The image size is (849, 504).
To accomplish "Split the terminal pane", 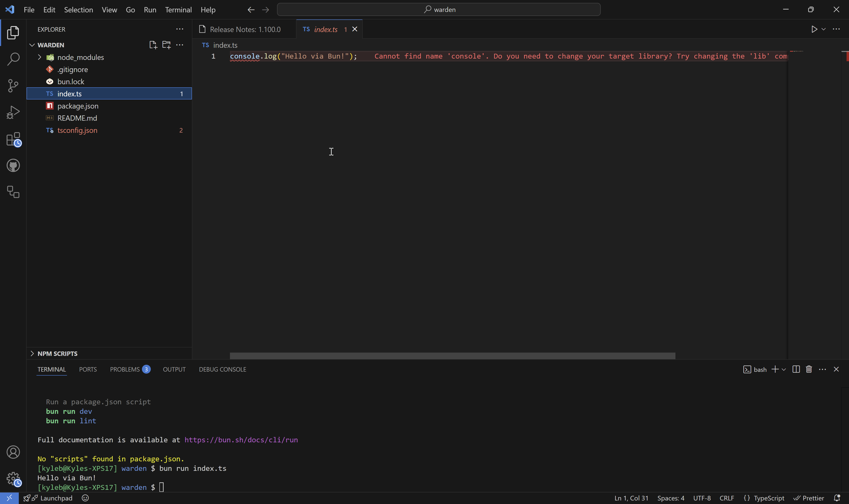I will click(796, 369).
